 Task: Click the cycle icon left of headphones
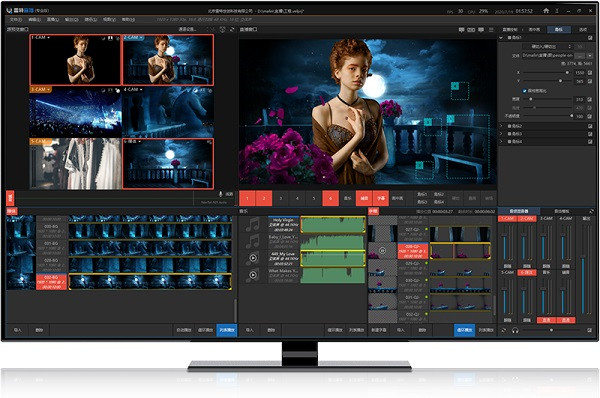click(x=504, y=330)
